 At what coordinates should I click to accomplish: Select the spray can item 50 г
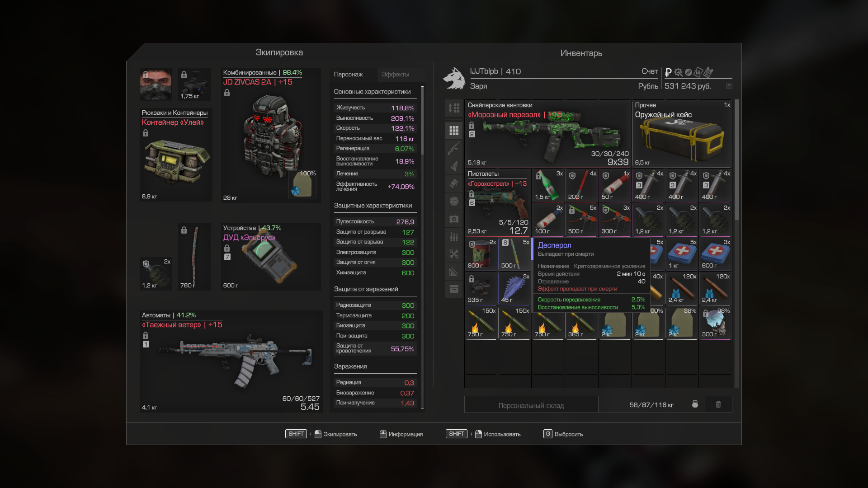[615, 185]
